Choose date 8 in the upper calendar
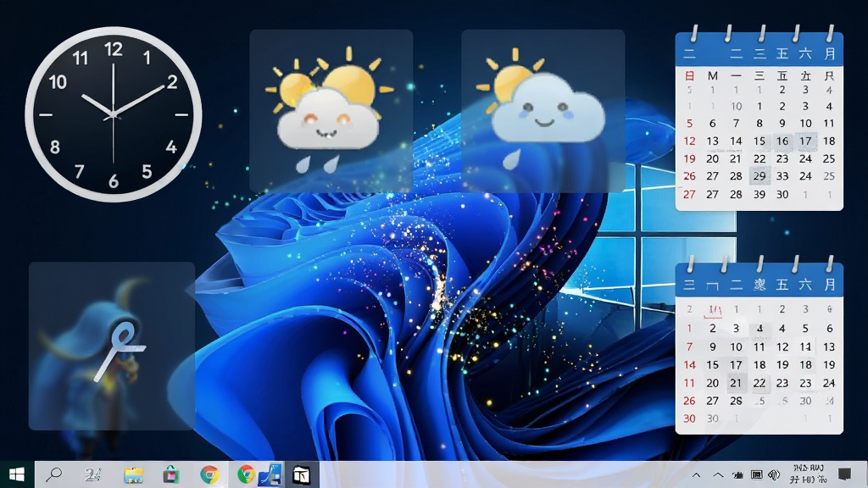Image resolution: width=868 pixels, height=488 pixels. pyautogui.click(x=759, y=124)
